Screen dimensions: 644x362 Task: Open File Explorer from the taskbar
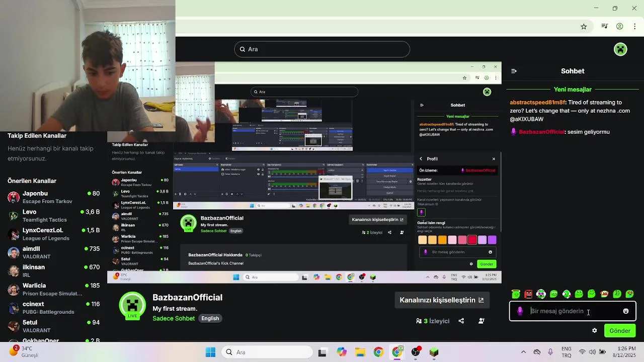[x=360, y=352]
